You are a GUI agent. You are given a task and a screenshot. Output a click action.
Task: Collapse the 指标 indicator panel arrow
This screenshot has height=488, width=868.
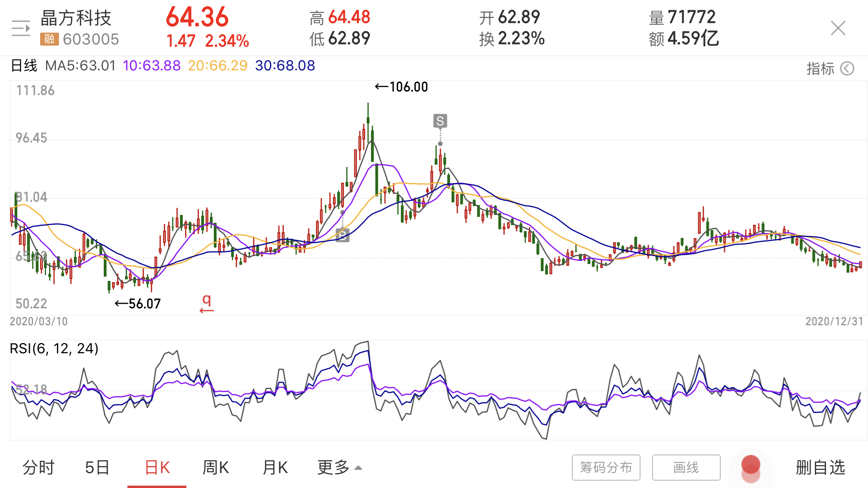click(x=847, y=69)
